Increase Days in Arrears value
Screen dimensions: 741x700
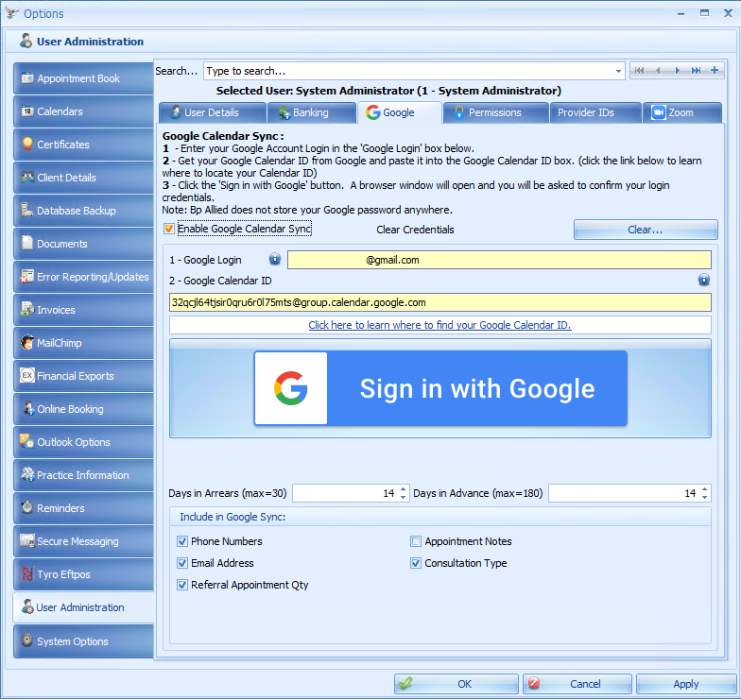(x=403, y=489)
